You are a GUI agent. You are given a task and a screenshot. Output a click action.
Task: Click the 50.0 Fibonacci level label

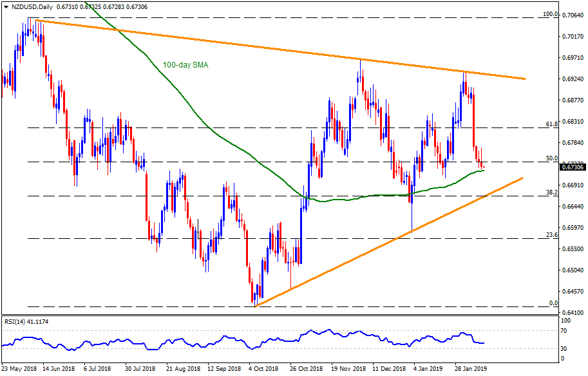(x=551, y=158)
